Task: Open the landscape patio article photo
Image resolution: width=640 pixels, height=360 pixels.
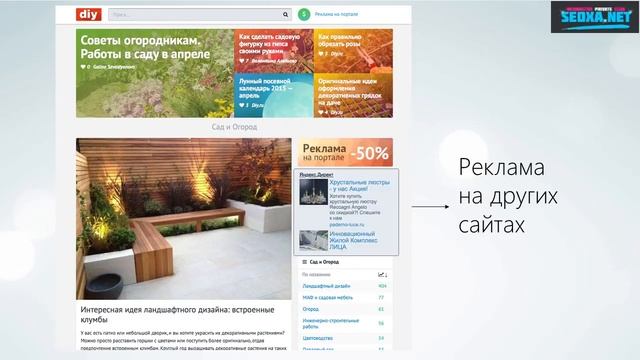Action: point(184,219)
